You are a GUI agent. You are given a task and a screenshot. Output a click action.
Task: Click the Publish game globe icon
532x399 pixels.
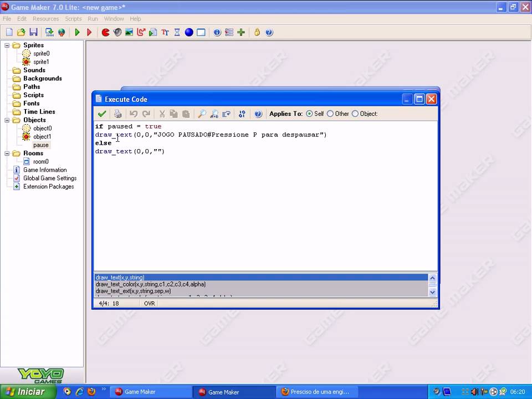[62, 32]
